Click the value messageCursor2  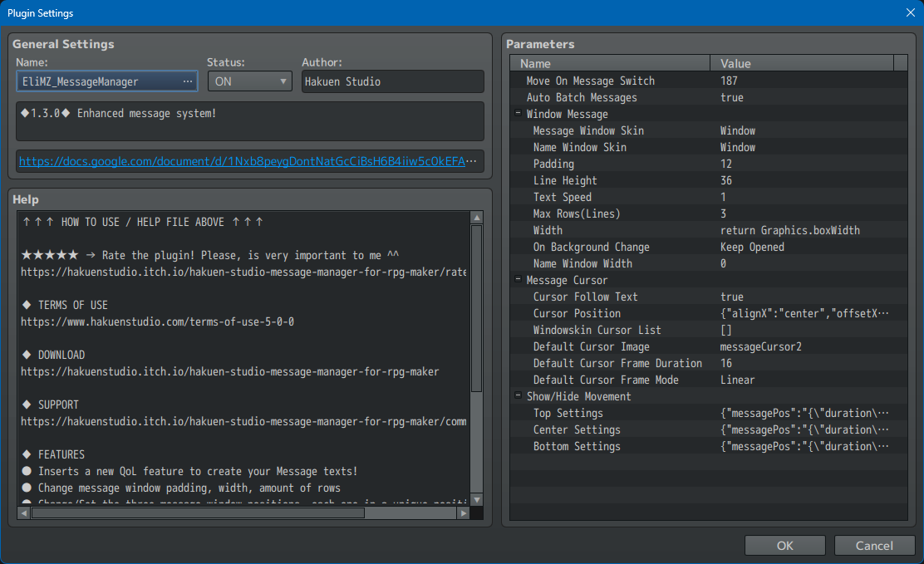(x=761, y=346)
